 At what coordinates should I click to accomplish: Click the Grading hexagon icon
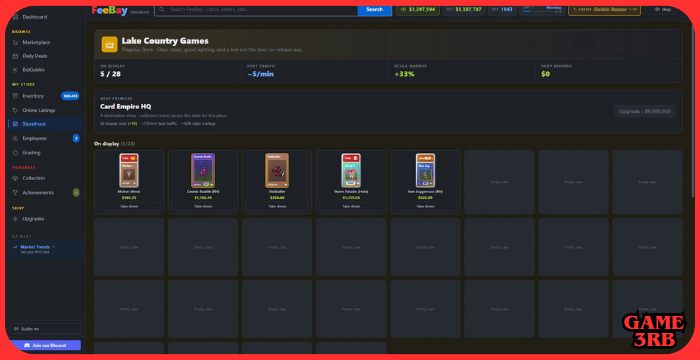15,153
